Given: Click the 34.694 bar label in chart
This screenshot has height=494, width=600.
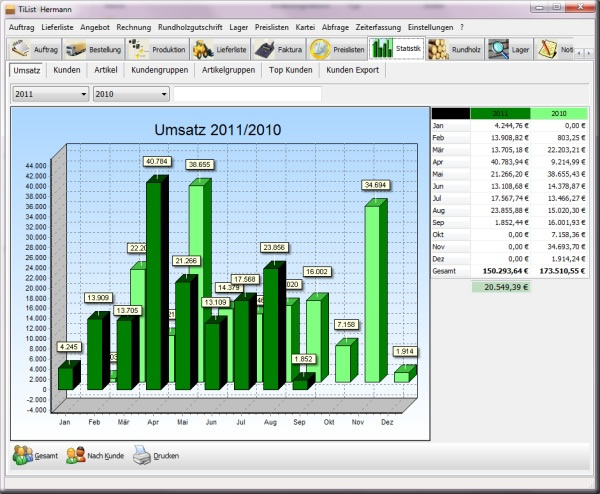Looking at the screenshot, I should point(375,185).
